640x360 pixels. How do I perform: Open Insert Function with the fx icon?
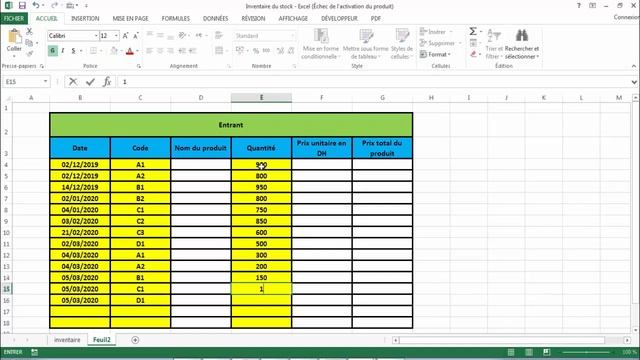pyautogui.click(x=107, y=82)
